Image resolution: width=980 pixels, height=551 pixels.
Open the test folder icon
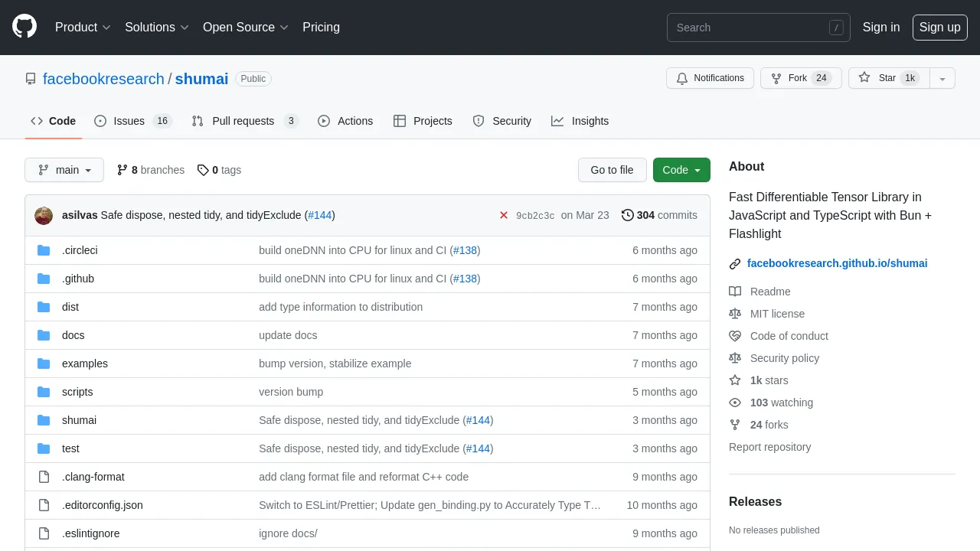tap(44, 448)
